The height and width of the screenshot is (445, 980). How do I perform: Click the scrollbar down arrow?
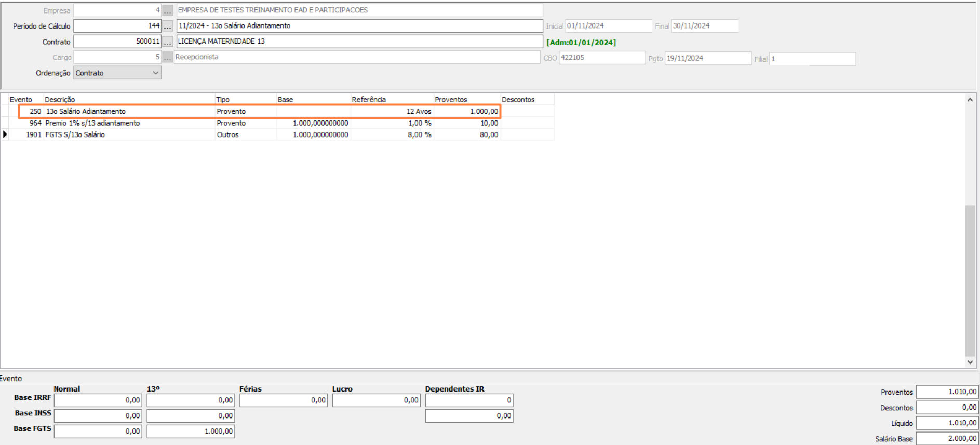point(970,362)
